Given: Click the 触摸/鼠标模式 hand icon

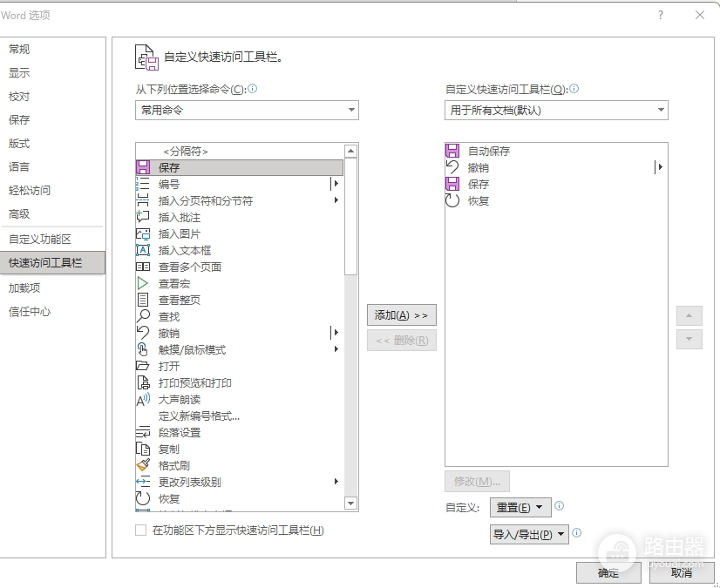Looking at the screenshot, I should [x=143, y=350].
